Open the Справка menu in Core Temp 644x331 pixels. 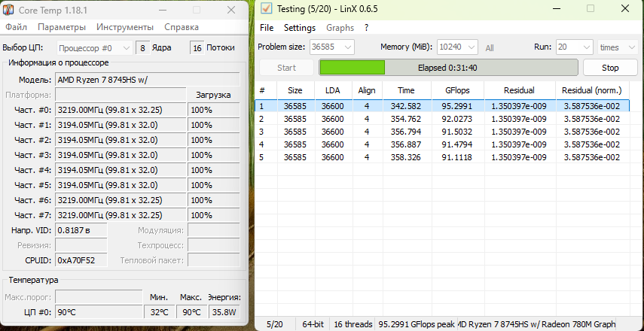pos(182,27)
